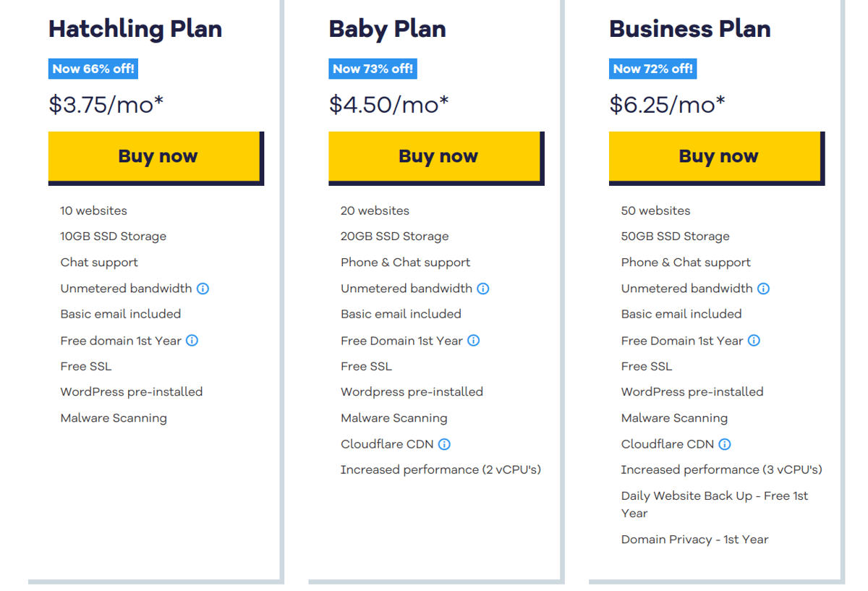Select the info icon for Baby Plan's Free Domain
868x591 pixels.
pos(474,340)
